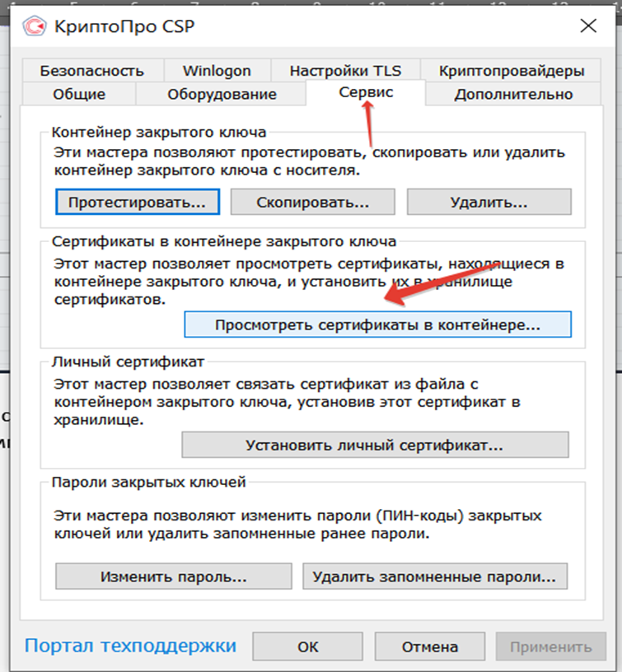This screenshot has height=672, width=622.
Task: Click the Скопировать... button
Action: point(313,202)
